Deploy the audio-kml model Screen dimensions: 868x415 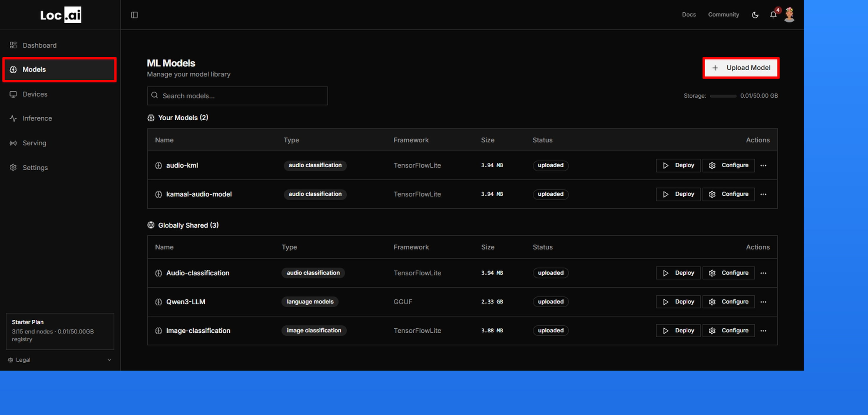coord(678,165)
